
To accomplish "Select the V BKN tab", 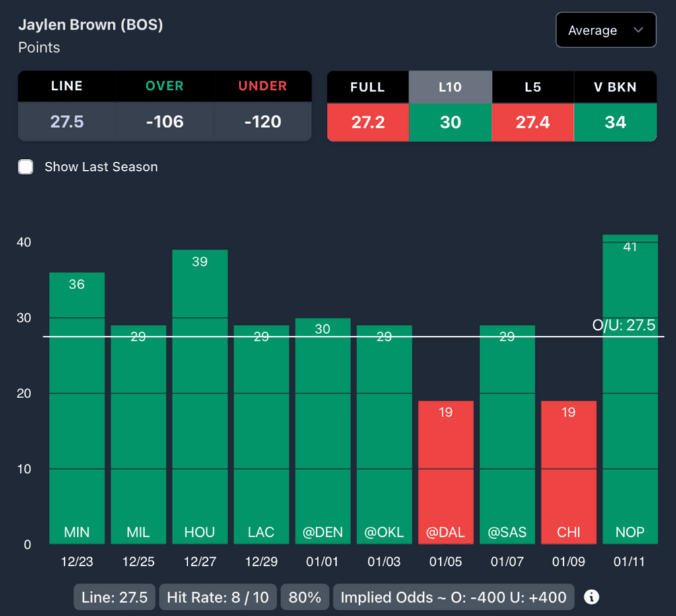I will click(615, 87).
